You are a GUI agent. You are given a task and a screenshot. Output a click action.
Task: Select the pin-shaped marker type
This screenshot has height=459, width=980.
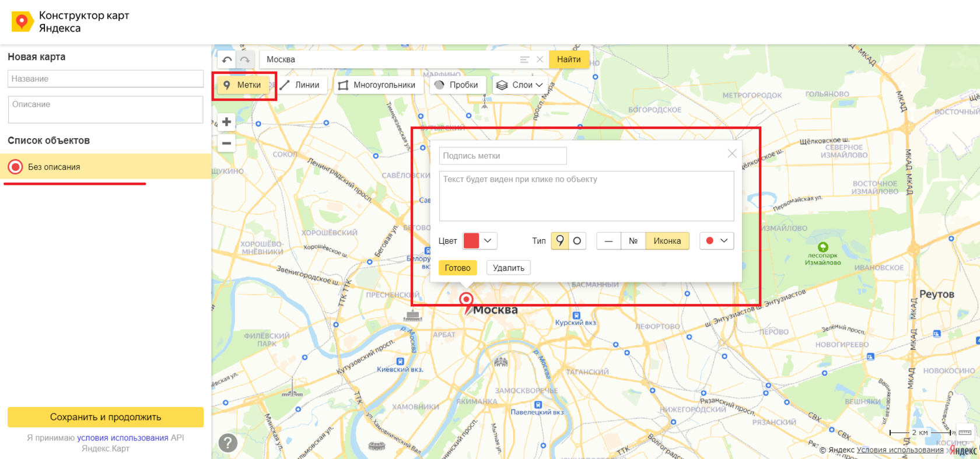560,241
